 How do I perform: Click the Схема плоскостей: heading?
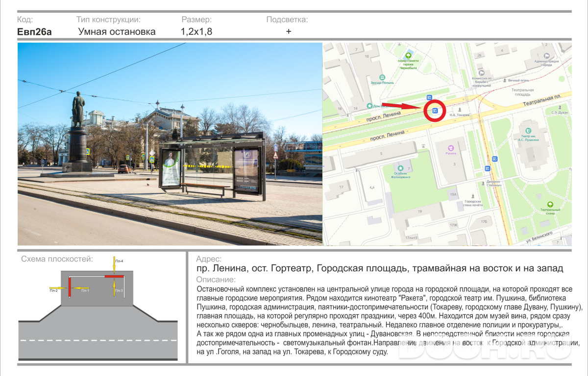point(57,259)
